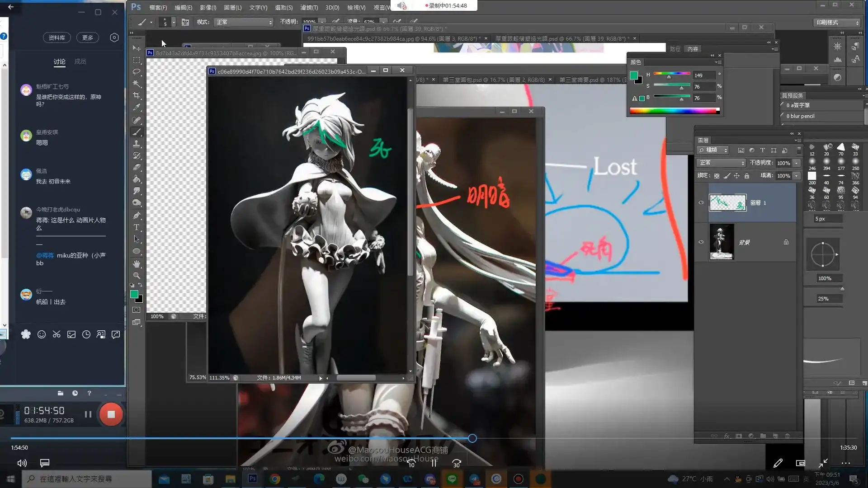Toggle lock transparent pixels in layers panel
The height and width of the screenshot is (488, 868).
click(x=717, y=176)
